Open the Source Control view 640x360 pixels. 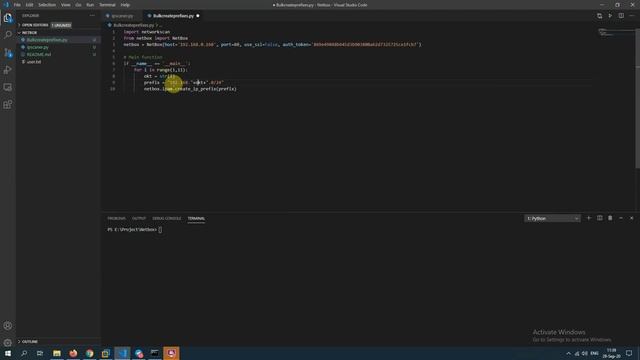click(x=8, y=53)
